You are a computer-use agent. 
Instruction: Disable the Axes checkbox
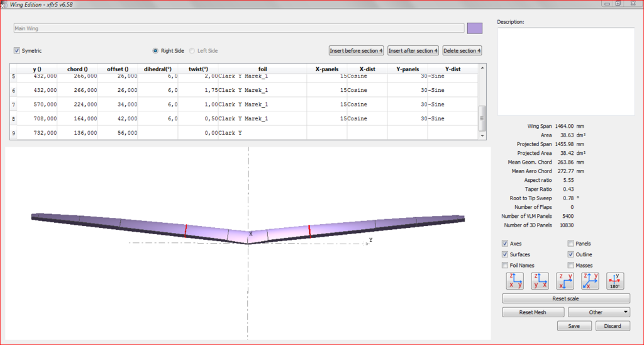click(506, 244)
